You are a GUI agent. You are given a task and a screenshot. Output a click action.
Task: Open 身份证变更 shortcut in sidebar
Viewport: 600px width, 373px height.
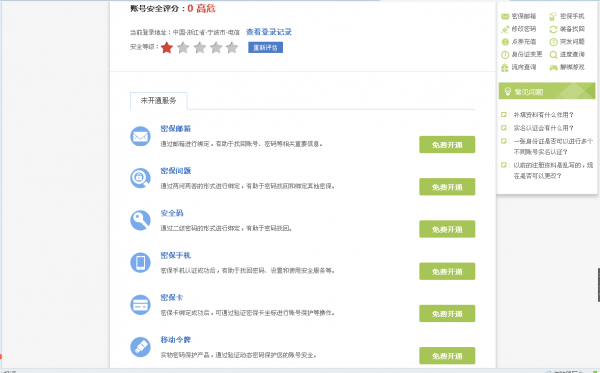[522, 54]
